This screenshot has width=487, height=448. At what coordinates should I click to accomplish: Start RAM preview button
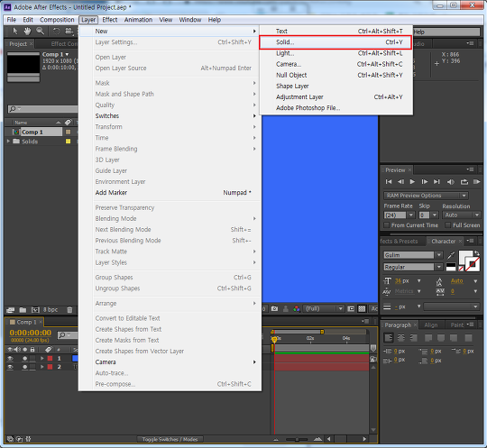pyautogui.click(x=476, y=181)
